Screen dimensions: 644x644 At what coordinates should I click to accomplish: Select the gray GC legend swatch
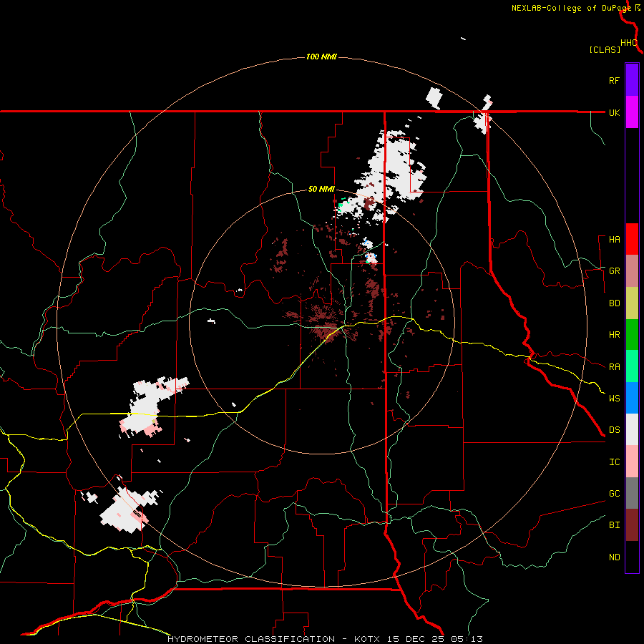point(632,493)
